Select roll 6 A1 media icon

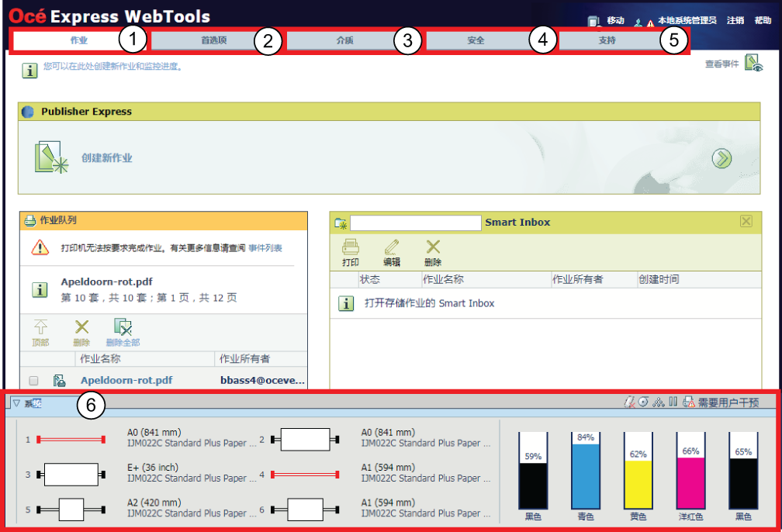tap(305, 510)
